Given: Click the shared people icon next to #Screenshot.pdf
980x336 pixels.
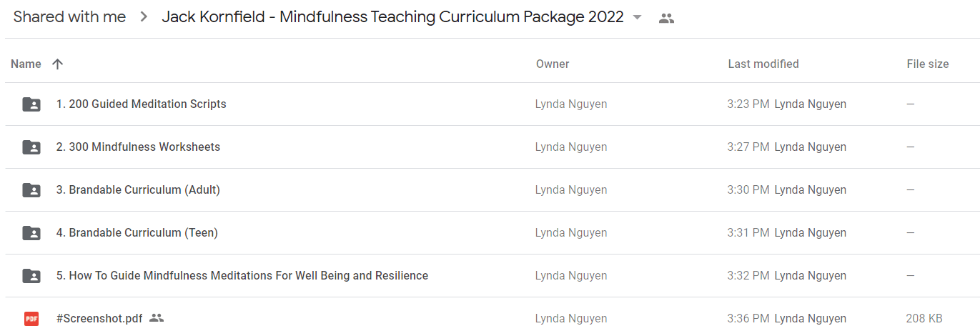Looking at the screenshot, I should click(x=157, y=318).
